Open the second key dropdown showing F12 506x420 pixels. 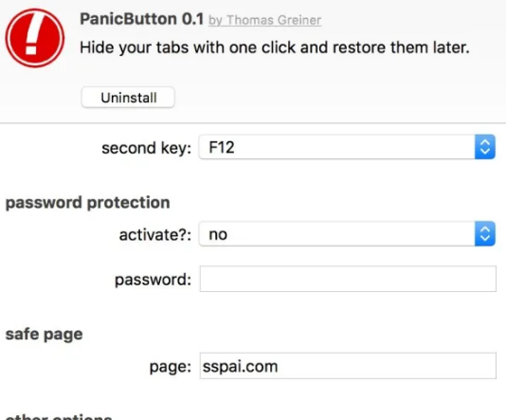pos(347,147)
